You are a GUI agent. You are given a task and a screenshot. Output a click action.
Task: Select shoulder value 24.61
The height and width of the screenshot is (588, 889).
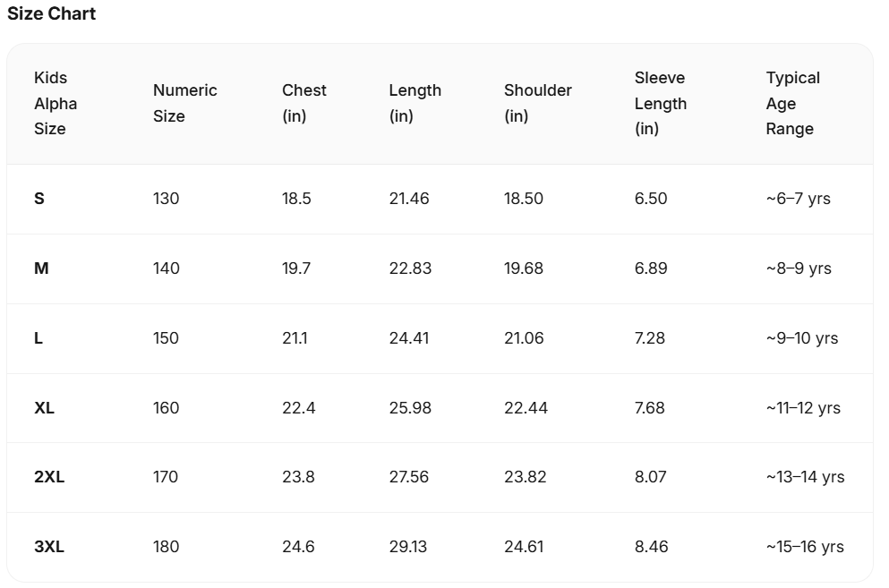pyautogui.click(x=524, y=547)
